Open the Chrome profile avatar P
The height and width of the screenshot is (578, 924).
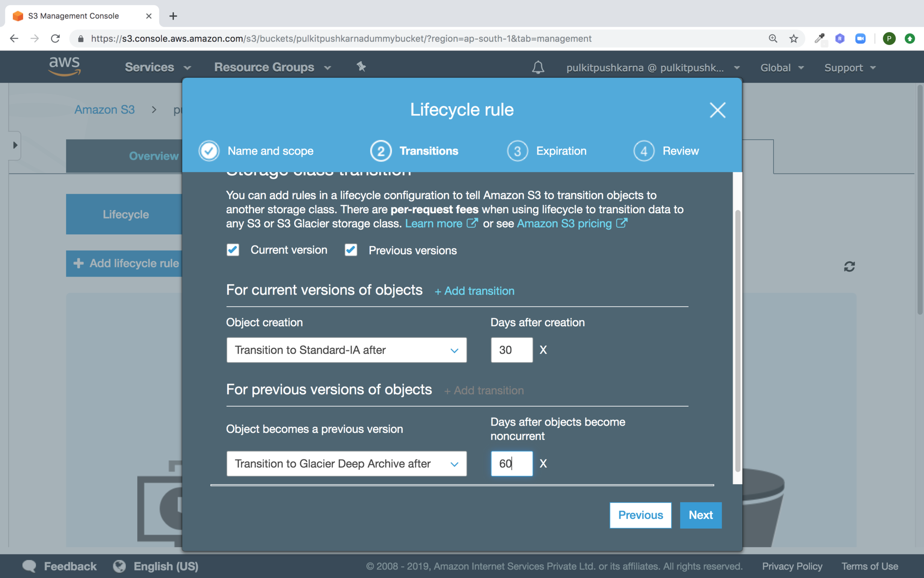coord(889,39)
